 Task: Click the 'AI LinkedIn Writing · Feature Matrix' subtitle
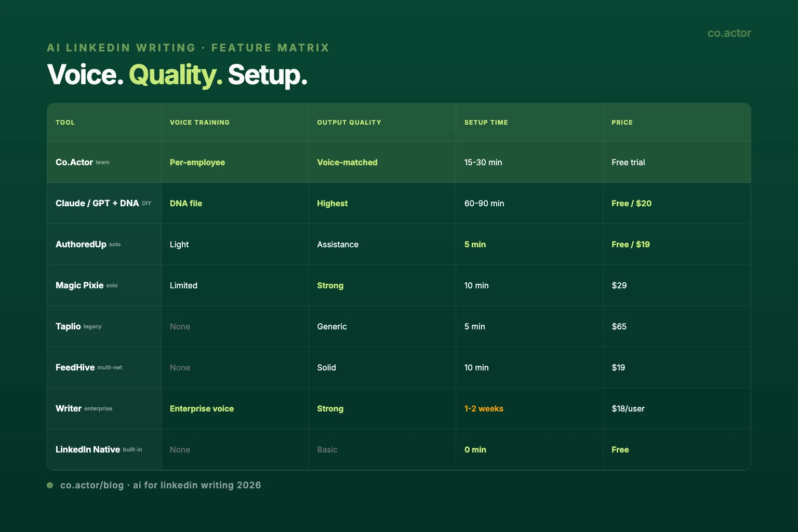click(x=188, y=48)
